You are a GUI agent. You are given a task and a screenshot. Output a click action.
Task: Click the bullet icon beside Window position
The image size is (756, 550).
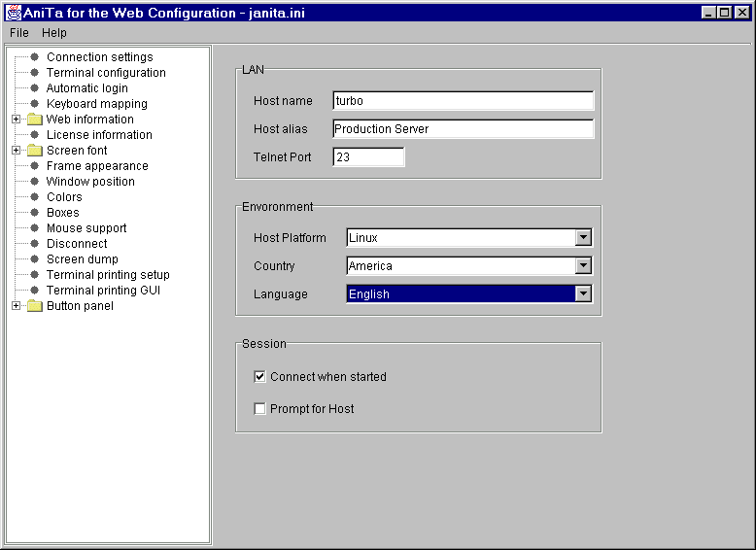35,182
